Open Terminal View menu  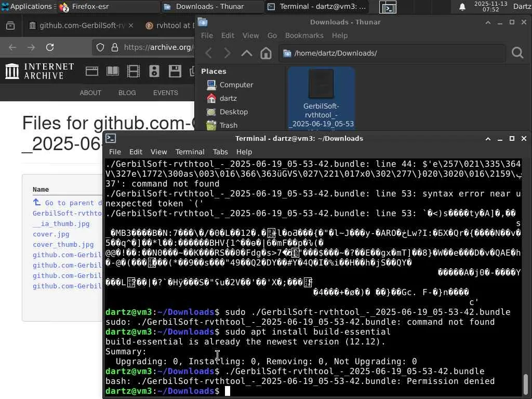[x=159, y=152]
